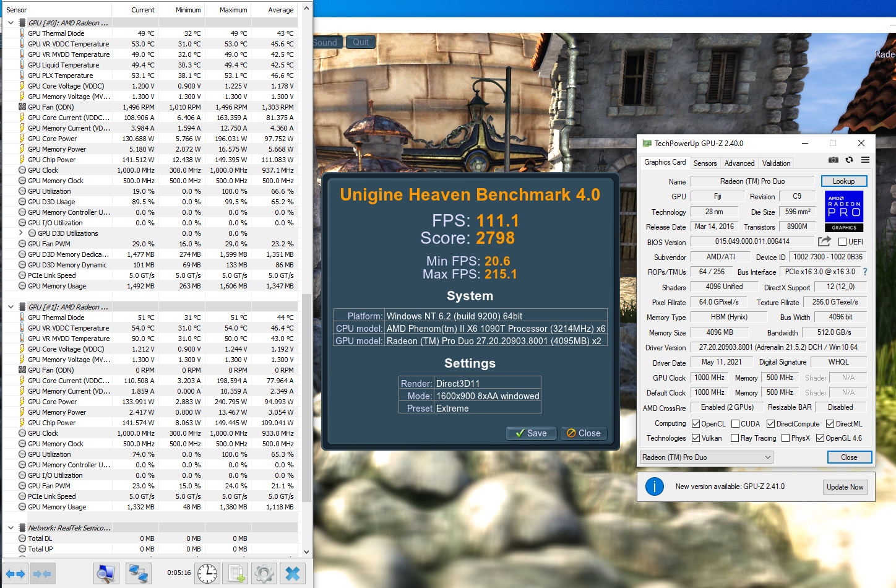The height and width of the screenshot is (588, 896).
Task: Toggle the Vulkan checkbox
Action: (x=696, y=438)
